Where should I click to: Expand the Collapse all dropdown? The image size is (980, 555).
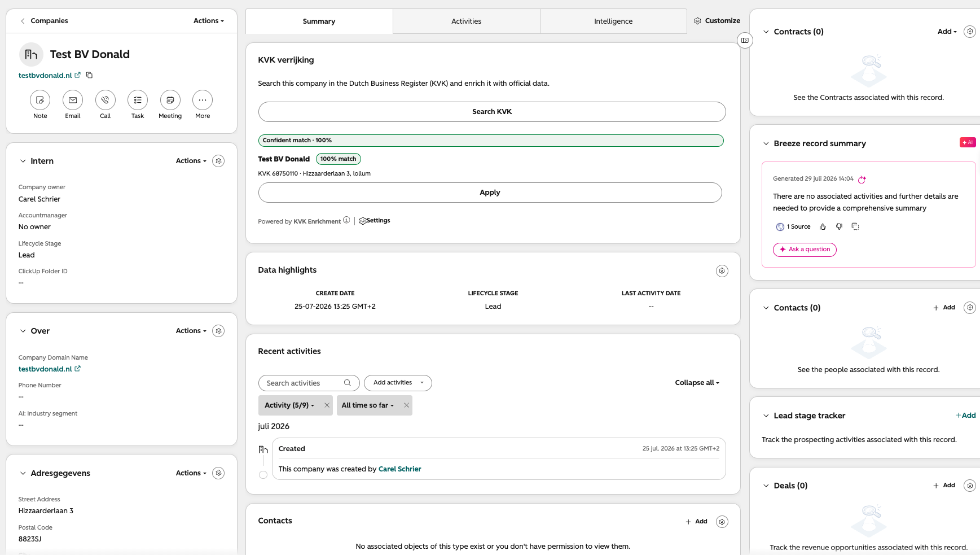[x=697, y=383]
